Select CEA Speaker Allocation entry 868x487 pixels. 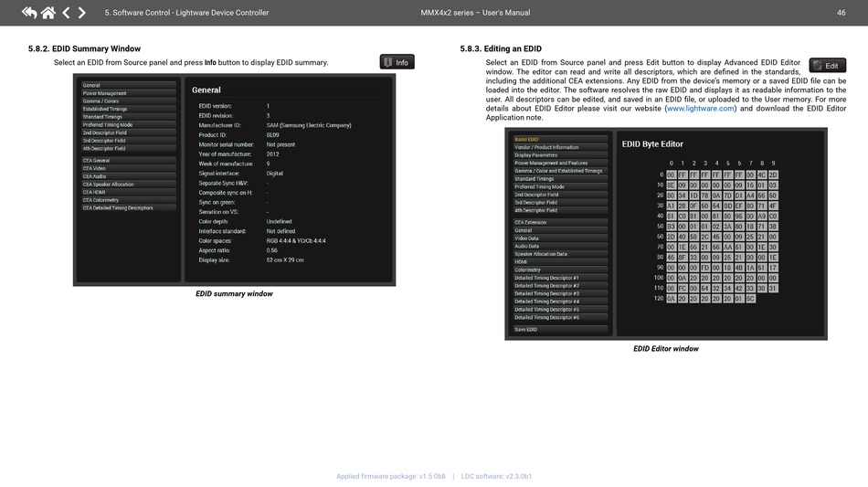click(129, 185)
